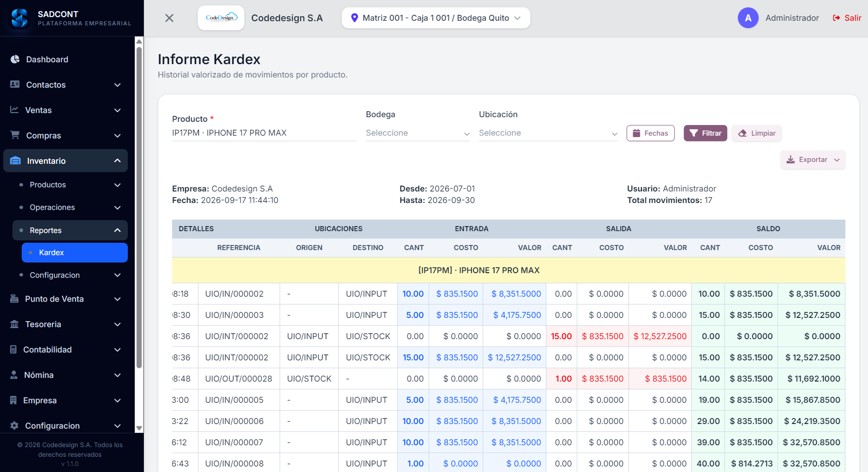Open the Matriz 001 branch selector dropdown
The image size is (868, 472).
point(436,18)
